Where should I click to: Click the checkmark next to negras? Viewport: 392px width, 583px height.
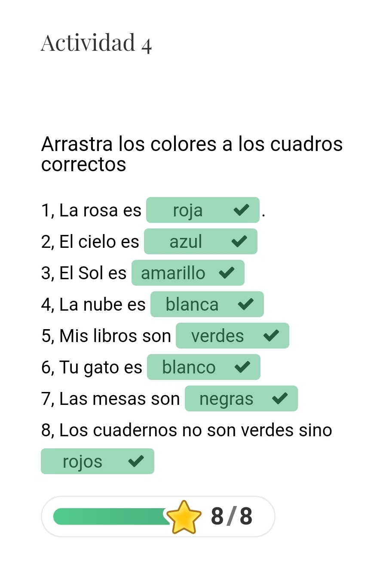tap(280, 398)
